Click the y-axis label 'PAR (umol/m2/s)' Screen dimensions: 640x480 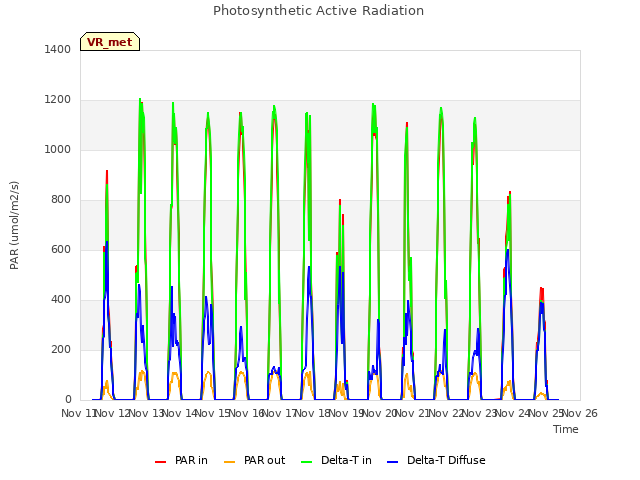pos(14,225)
